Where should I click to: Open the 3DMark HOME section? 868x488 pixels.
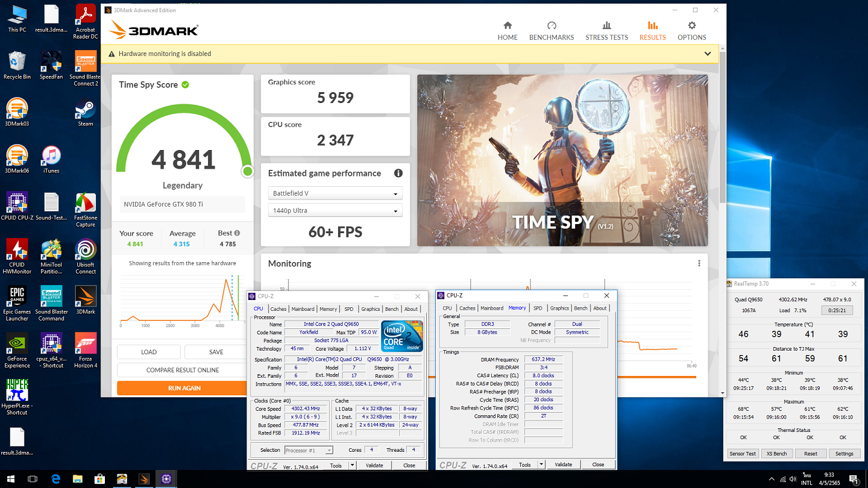(x=508, y=31)
